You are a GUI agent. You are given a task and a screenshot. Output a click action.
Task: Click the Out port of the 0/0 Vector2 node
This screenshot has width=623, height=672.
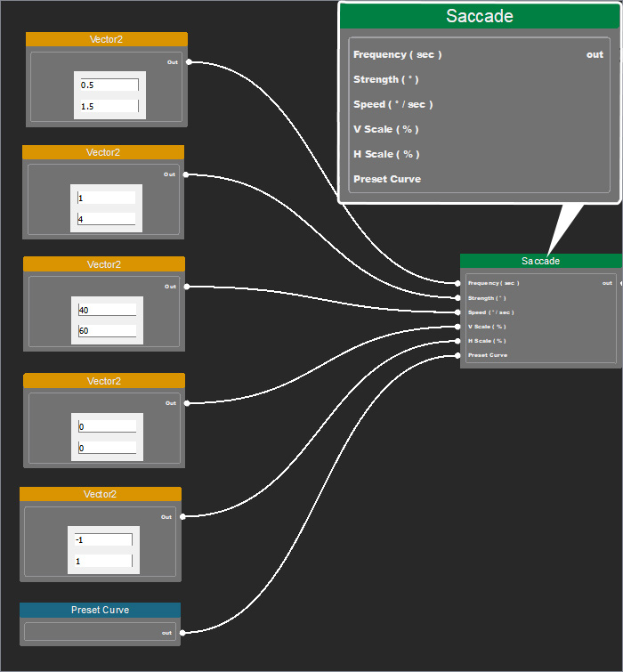(187, 403)
